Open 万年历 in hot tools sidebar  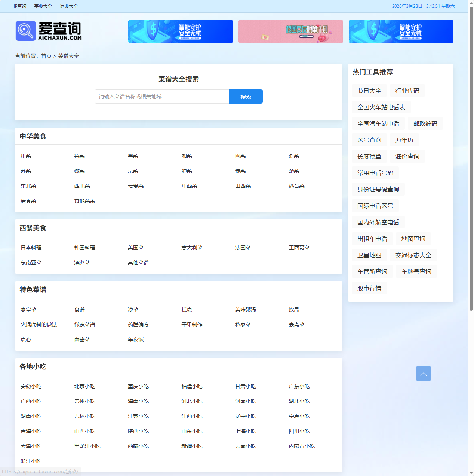pos(404,140)
